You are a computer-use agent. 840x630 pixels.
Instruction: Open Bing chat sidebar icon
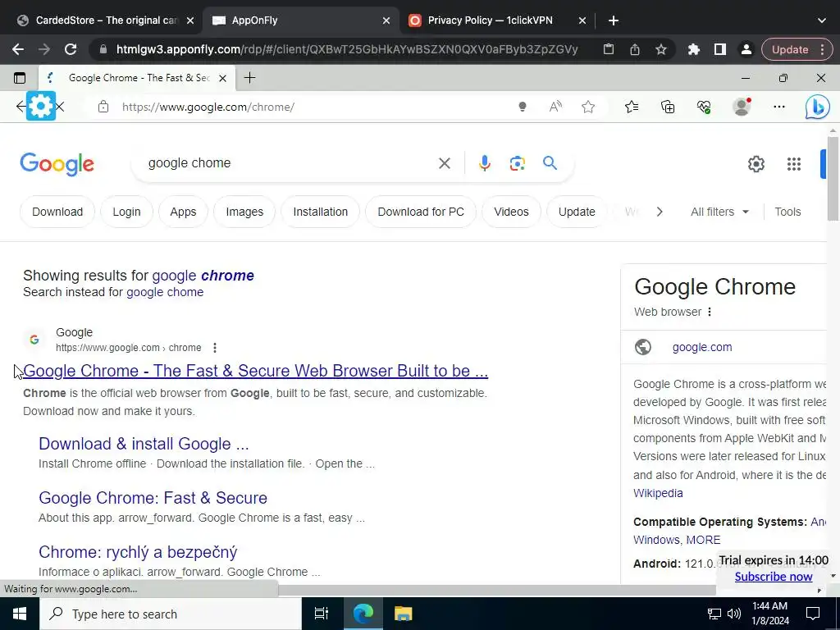point(817,107)
